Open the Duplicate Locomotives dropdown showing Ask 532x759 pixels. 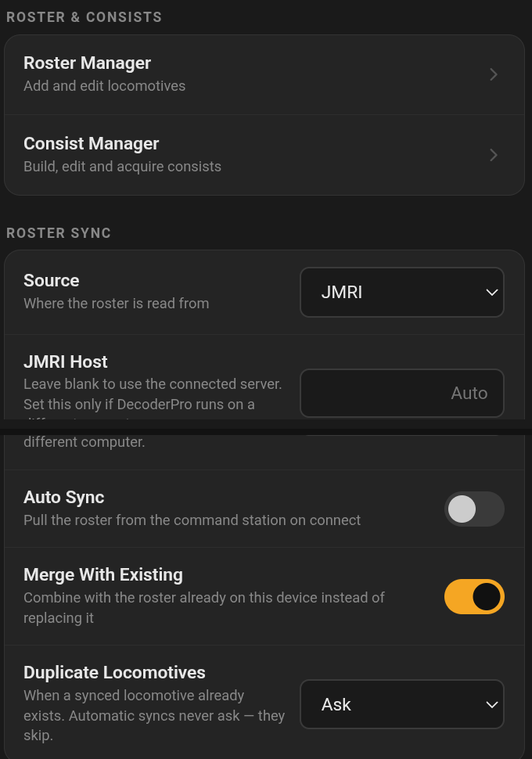(402, 704)
